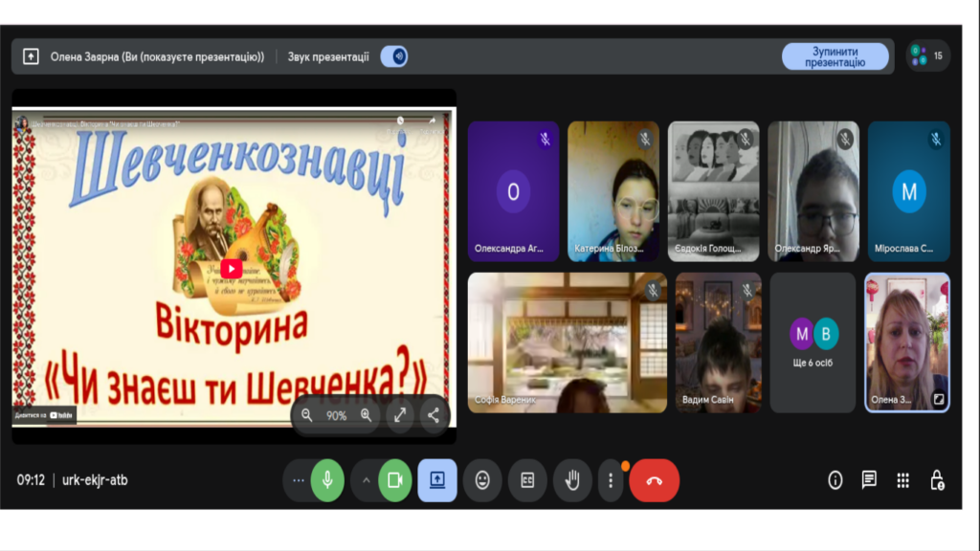Open the participants list showing 15 people
The height and width of the screenshot is (551, 980).
click(x=927, y=55)
